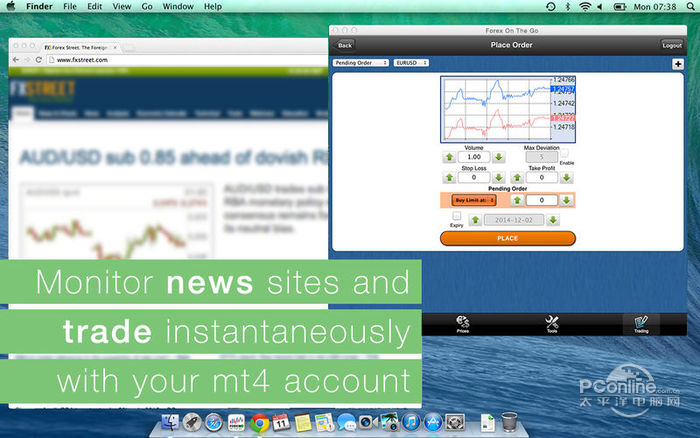Viewport: 700px width, 438px height.
Task: Open the Pending Order type dropdown
Action: (x=361, y=63)
